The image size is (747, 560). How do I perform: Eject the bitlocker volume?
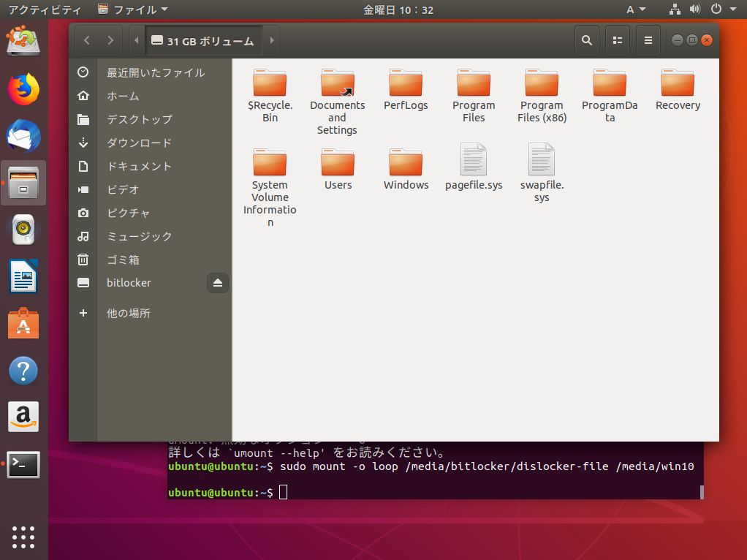(218, 283)
